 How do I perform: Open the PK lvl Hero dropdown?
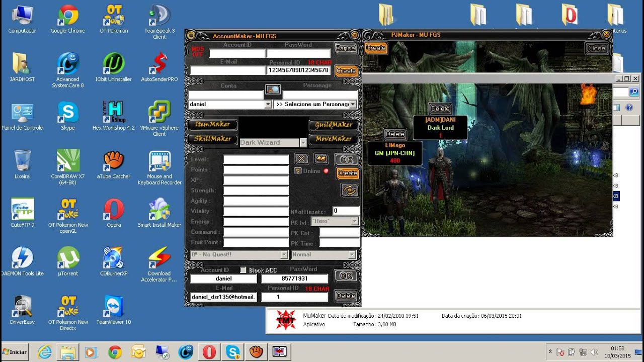355,221
